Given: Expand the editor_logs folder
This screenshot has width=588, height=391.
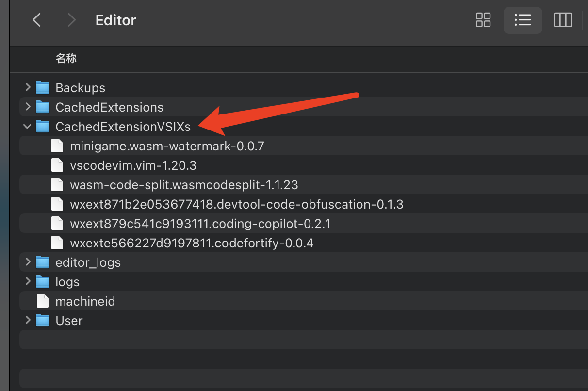Looking at the screenshot, I should 28,262.
